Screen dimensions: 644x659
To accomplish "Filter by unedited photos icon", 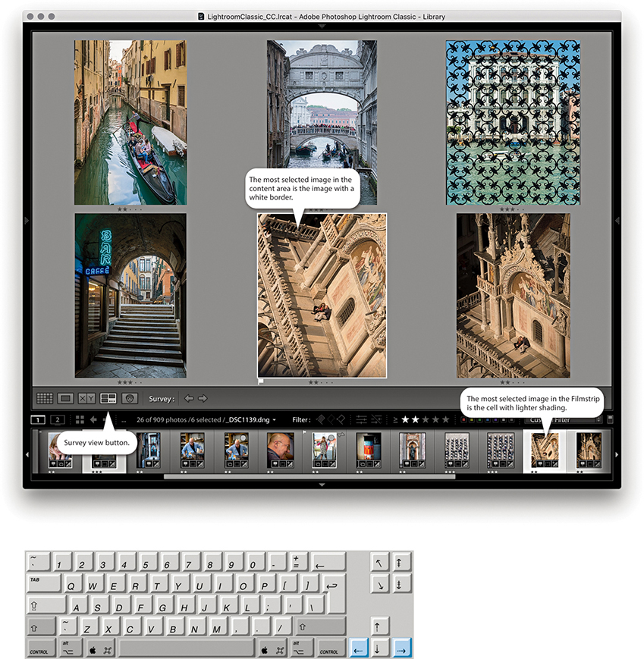I will tap(376, 419).
